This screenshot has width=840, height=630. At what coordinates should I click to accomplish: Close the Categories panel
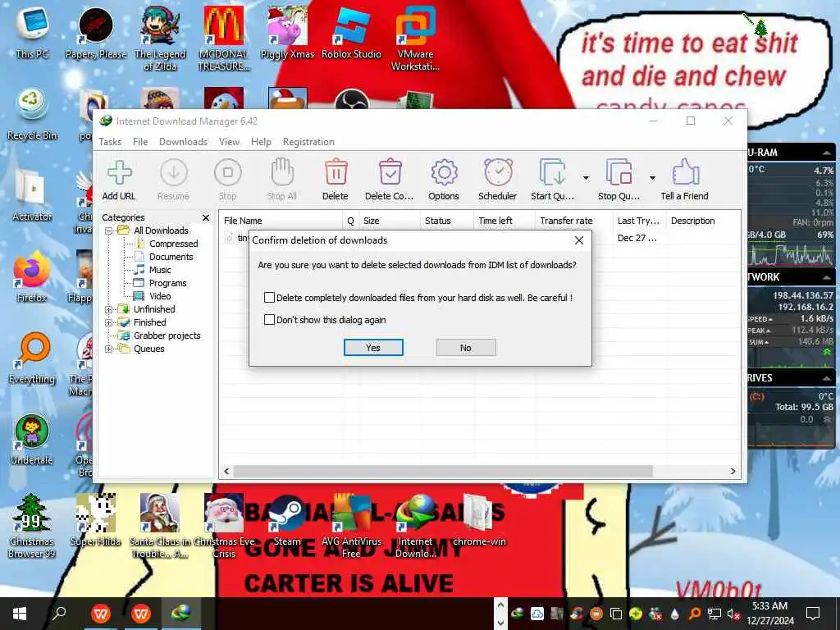[x=206, y=217]
